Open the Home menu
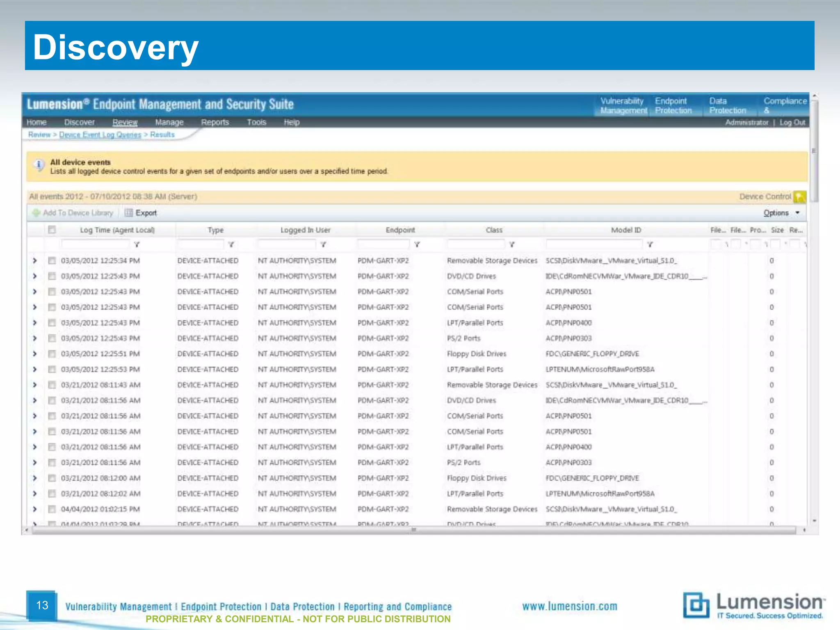The image size is (840, 630). tap(37, 122)
